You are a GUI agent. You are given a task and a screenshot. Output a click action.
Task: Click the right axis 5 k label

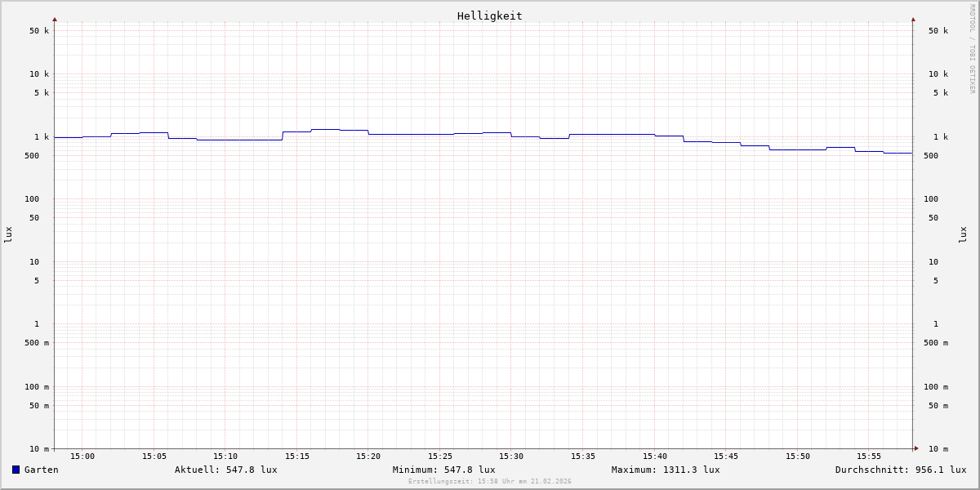pyautogui.click(x=941, y=92)
